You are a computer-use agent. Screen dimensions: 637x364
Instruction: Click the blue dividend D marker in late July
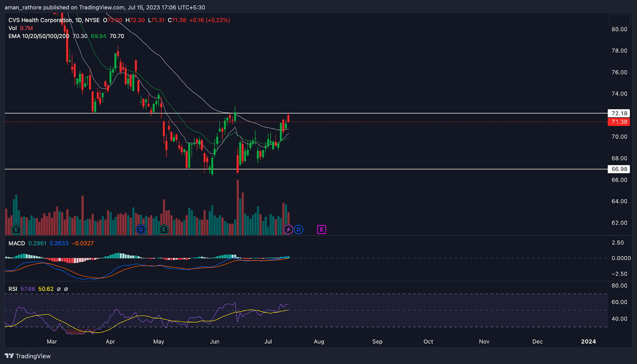[x=298, y=230]
